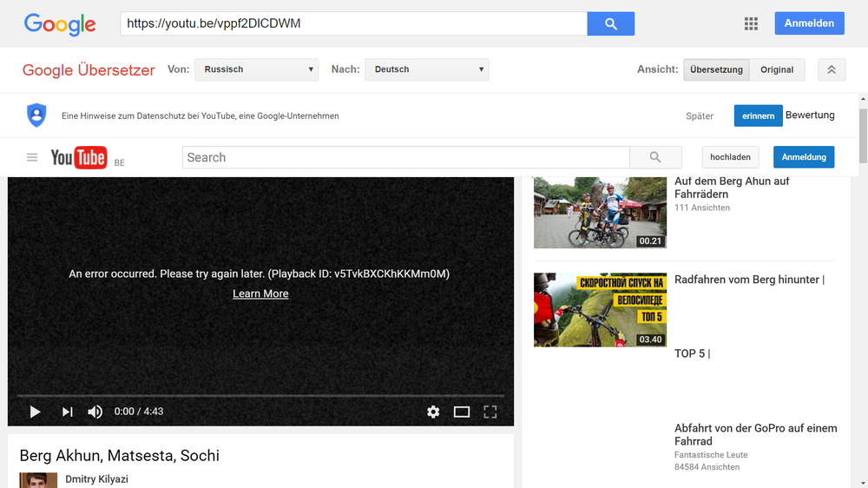The width and height of the screenshot is (868, 488).
Task: Play the video
Action: click(x=35, y=412)
